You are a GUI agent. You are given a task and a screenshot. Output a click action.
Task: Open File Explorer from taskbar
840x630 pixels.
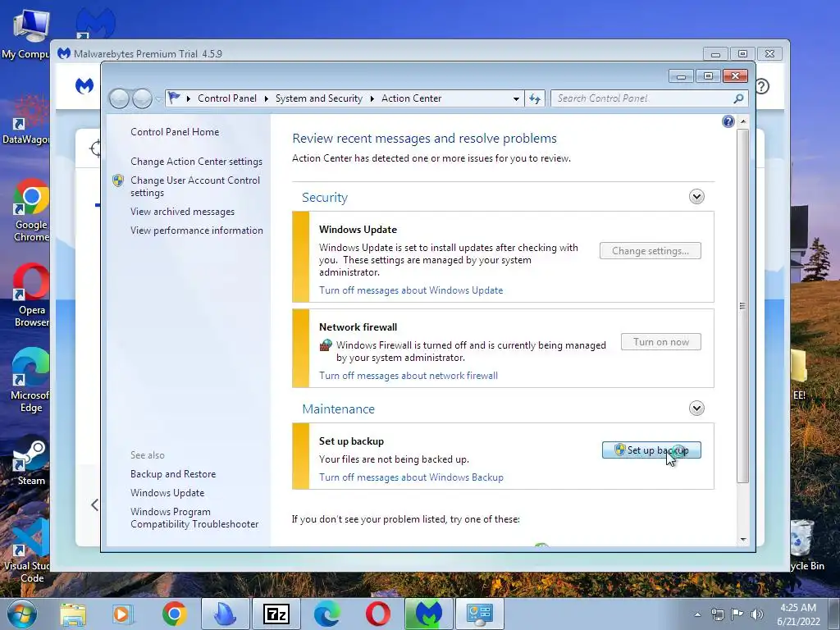(x=73, y=614)
